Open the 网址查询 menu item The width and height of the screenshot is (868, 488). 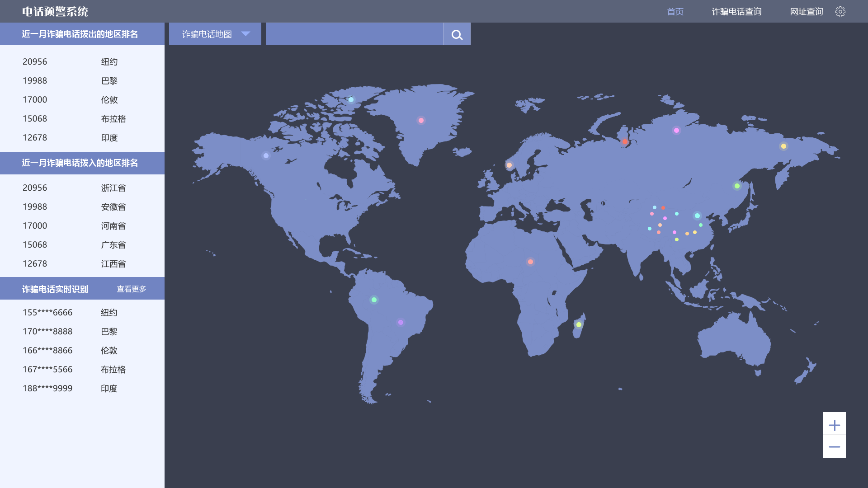(x=806, y=12)
